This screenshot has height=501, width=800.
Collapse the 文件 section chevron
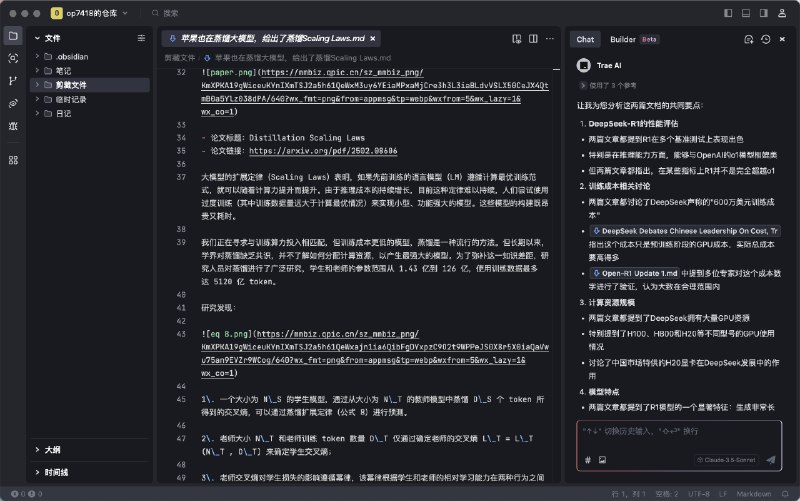37,38
